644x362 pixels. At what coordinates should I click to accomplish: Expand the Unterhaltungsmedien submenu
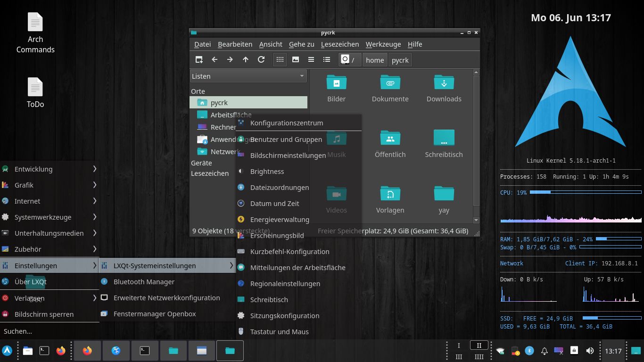(50, 233)
